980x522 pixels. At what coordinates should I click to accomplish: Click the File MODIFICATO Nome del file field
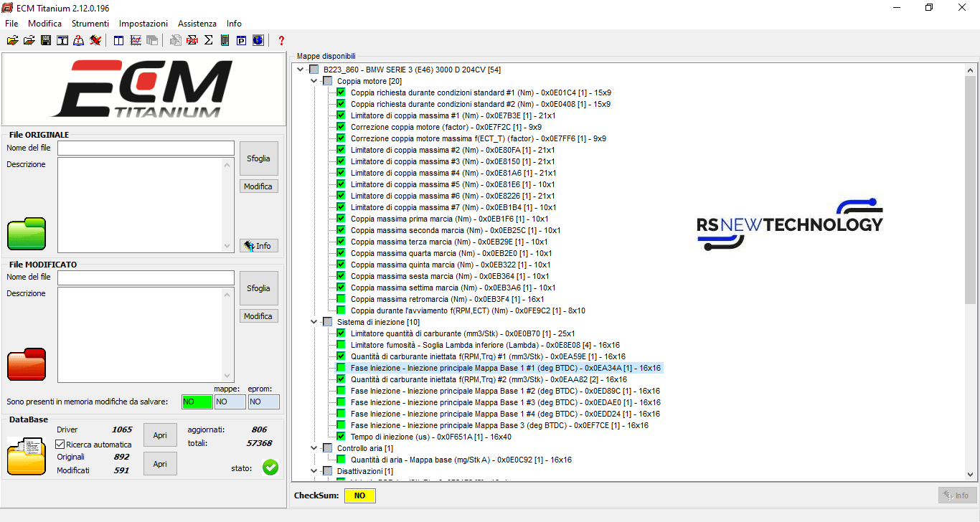pyautogui.click(x=146, y=277)
